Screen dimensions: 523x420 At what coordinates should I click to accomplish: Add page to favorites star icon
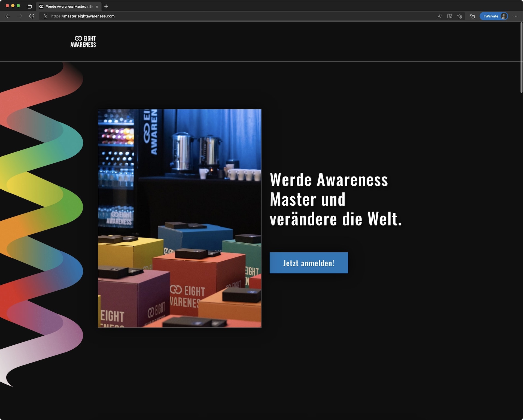pos(460,16)
